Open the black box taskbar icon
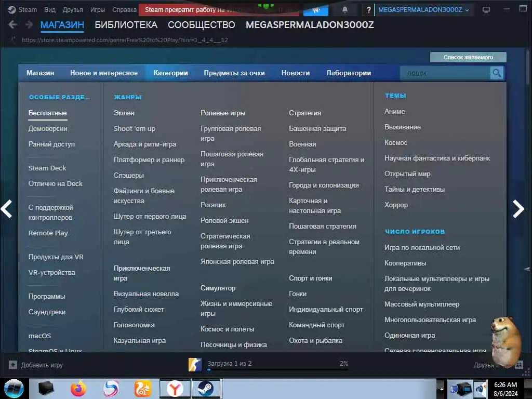Screen dimensions: 532x399 click(x=46, y=389)
